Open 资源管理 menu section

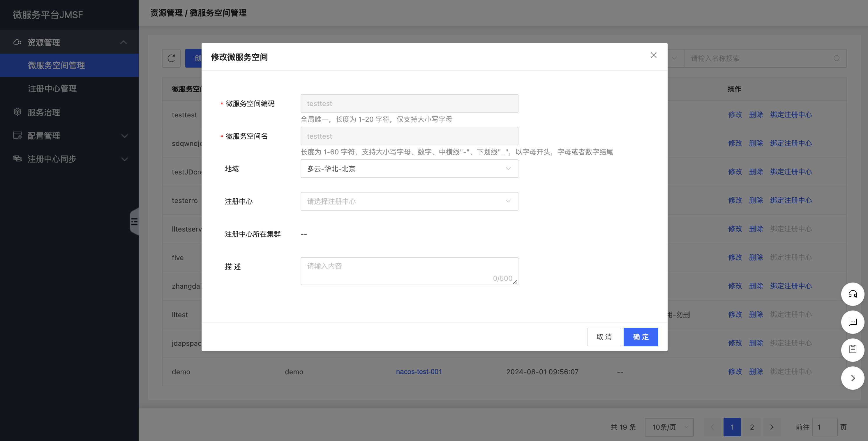[69, 42]
